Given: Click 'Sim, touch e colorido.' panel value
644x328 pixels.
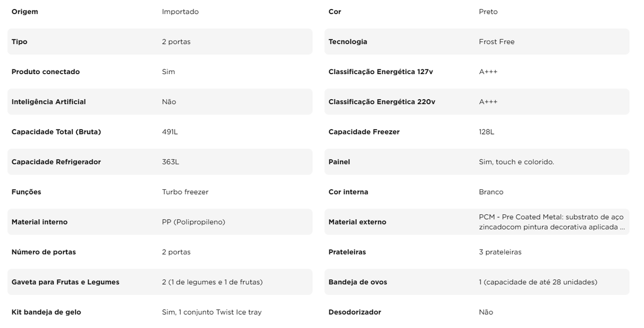Looking at the screenshot, I should click(516, 162).
